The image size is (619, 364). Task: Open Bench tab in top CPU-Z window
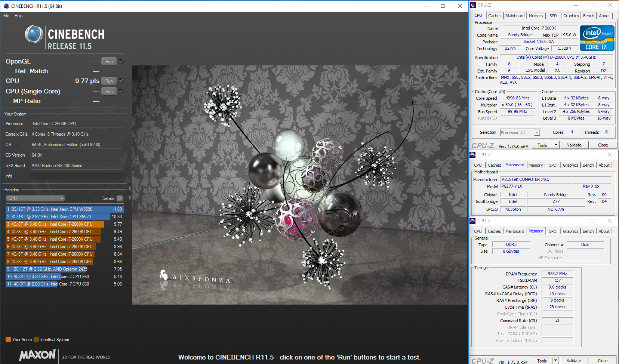coord(589,16)
